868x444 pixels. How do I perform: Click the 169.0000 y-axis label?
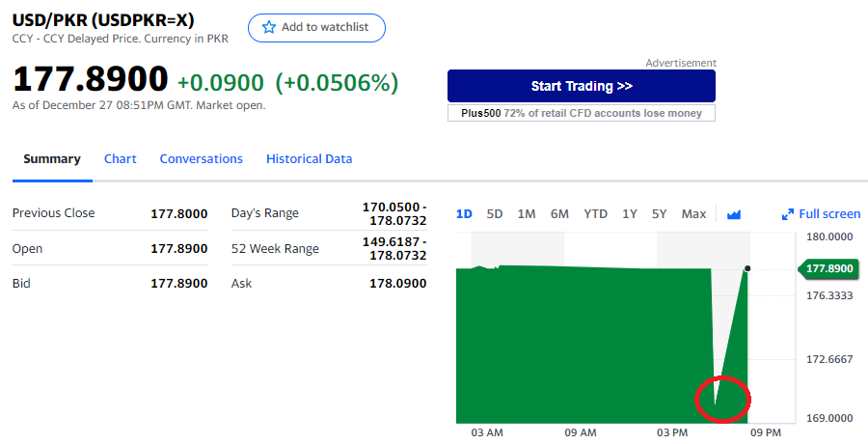pyautogui.click(x=829, y=418)
